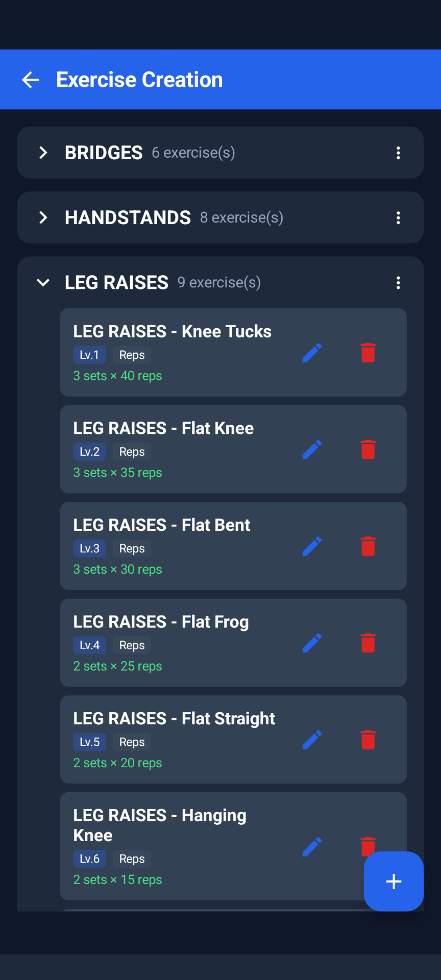Collapse the LEG RAISES category
Viewport: 441px width, 980px height.
pos(43,283)
